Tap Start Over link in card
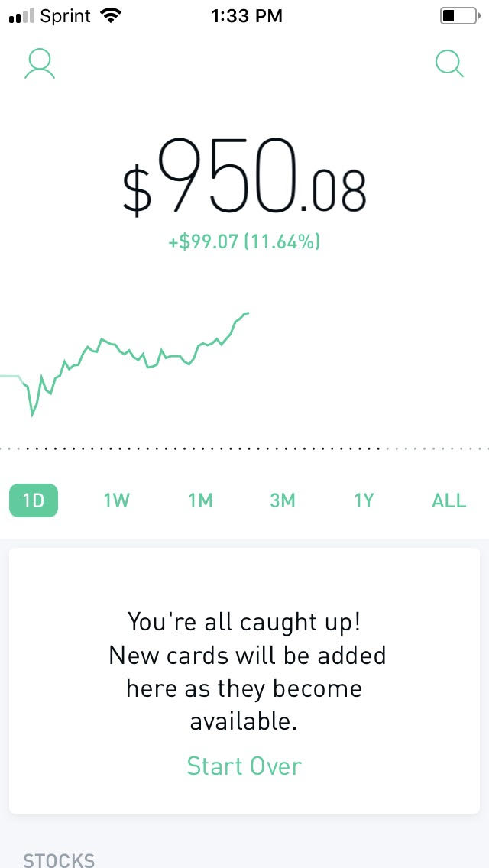Viewport: 489px width, 868px height. point(244,766)
